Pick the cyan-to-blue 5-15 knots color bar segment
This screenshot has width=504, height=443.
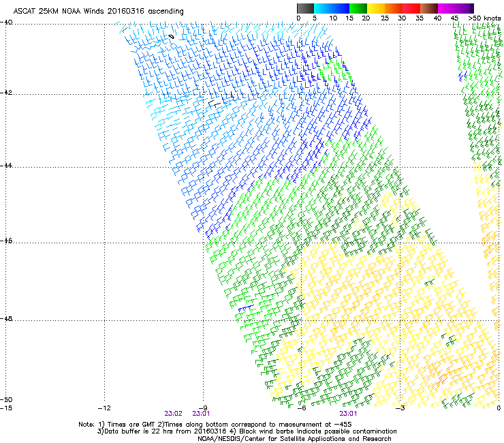tap(332, 8)
